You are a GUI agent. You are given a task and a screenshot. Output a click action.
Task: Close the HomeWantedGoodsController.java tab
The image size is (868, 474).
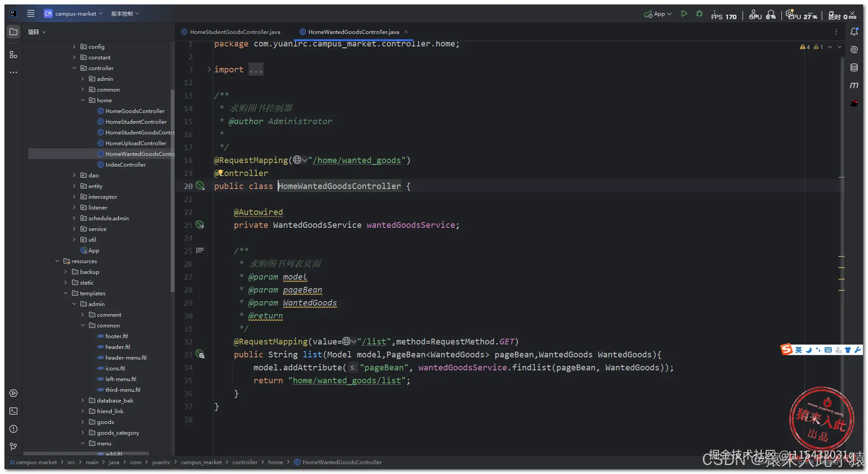(x=406, y=32)
